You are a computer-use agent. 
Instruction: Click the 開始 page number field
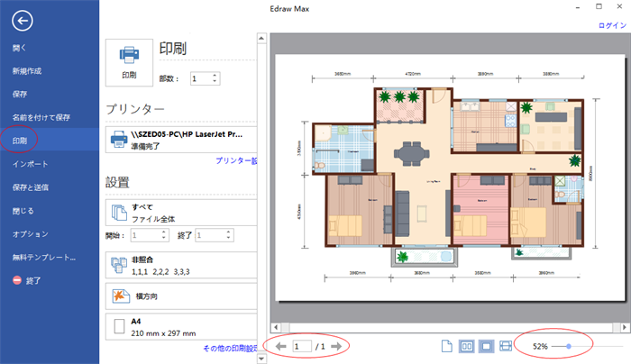point(145,235)
